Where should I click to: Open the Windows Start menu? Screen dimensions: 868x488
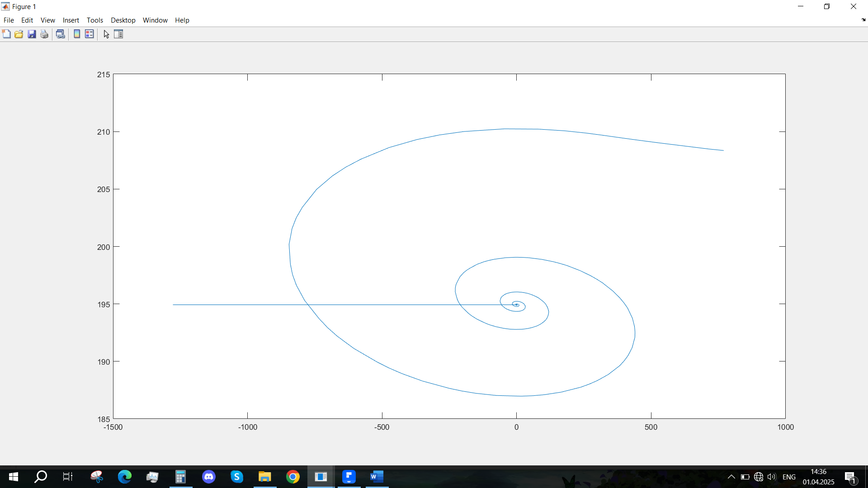coord(14,477)
